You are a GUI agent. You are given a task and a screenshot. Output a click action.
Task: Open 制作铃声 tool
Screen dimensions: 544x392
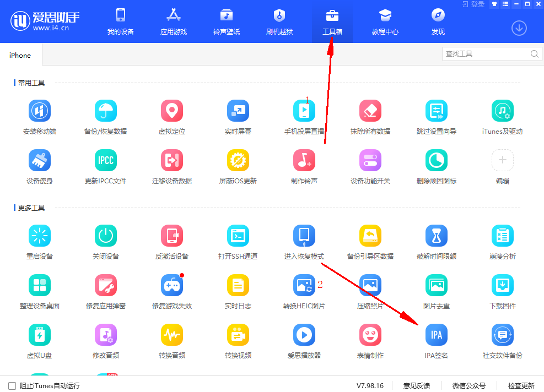click(x=304, y=160)
